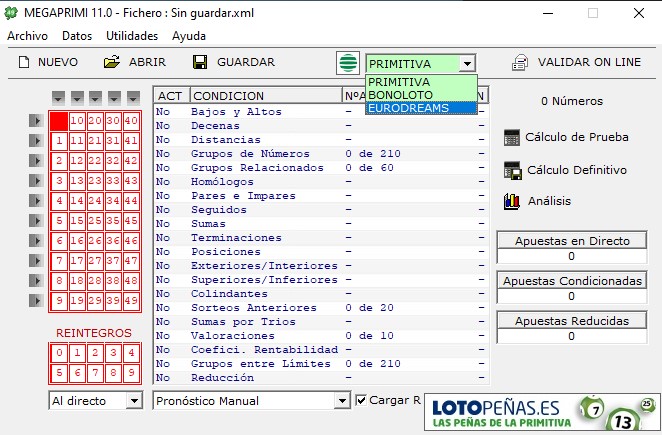Image resolution: width=662 pixels, height=435 pixels.
Task: Open the Pronóstico Manual dropdown
Action: tap(342, 400)
